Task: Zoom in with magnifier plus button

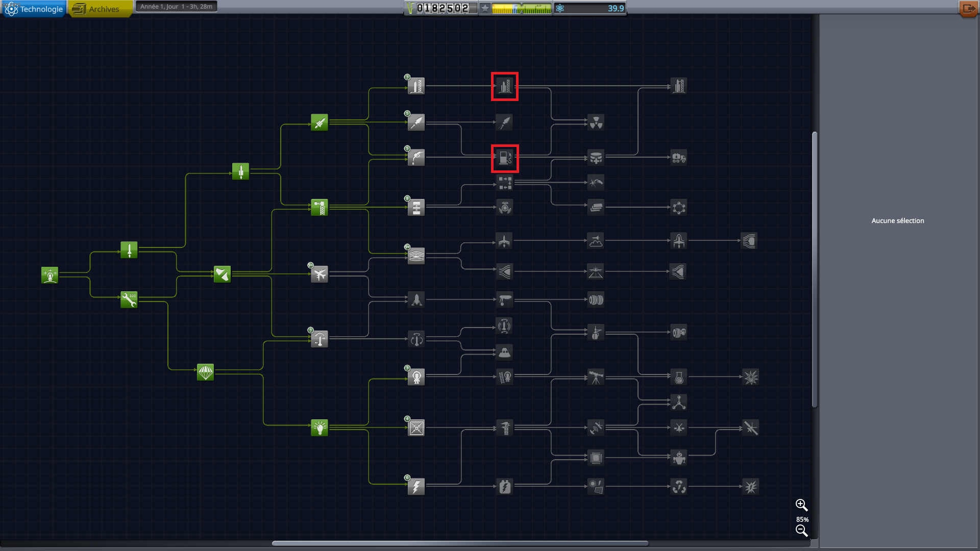Action: coord(801,505)
